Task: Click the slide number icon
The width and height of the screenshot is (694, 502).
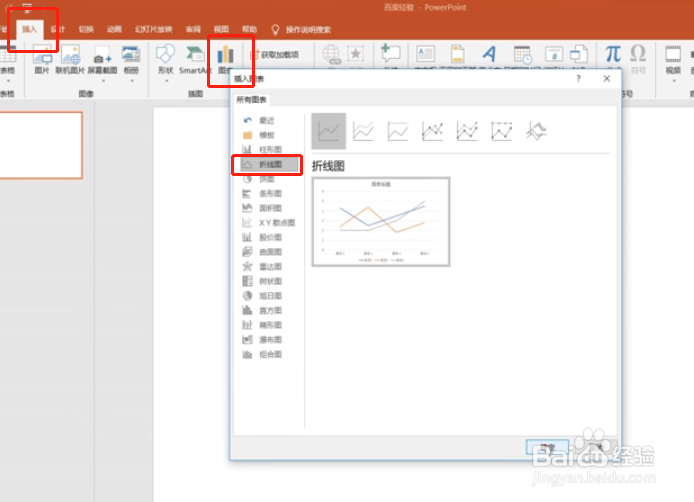Action: [x=553, y=54]
